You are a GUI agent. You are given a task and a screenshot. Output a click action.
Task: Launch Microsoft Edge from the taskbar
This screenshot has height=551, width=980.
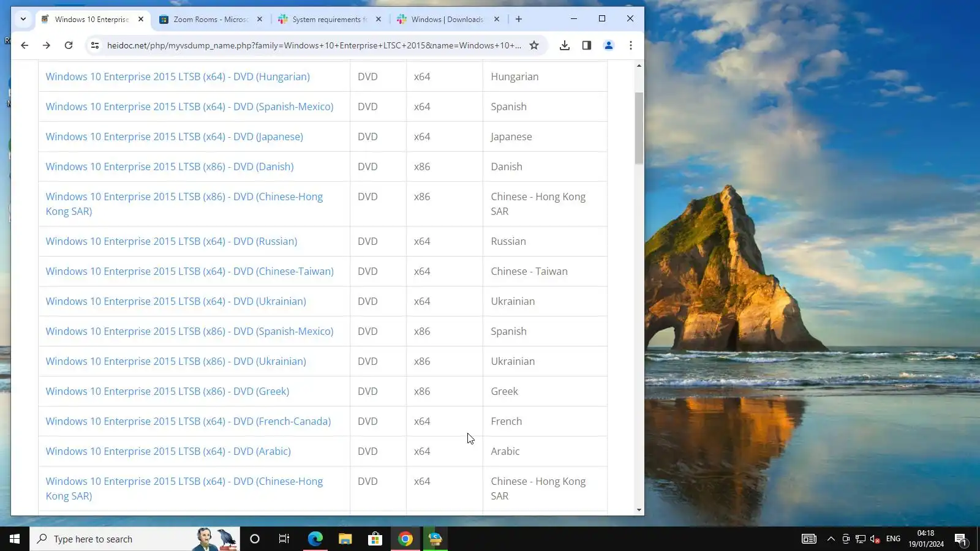[x=315, y=539]
